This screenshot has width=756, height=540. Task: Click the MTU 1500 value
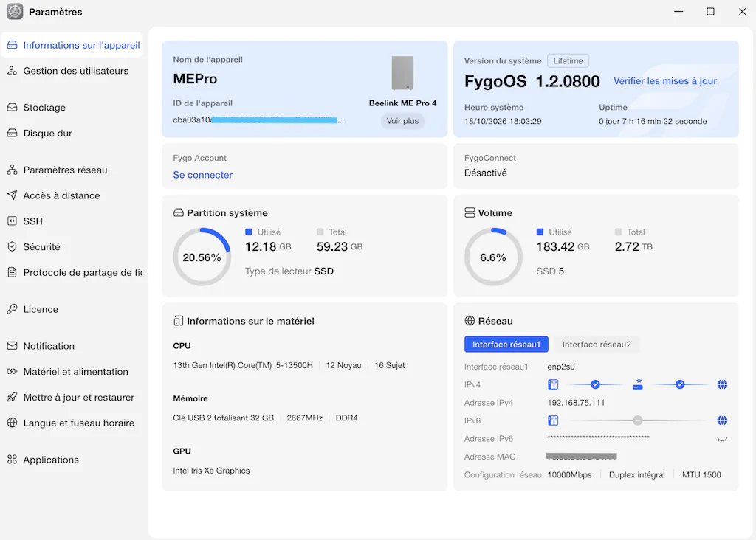pos(701,475)
